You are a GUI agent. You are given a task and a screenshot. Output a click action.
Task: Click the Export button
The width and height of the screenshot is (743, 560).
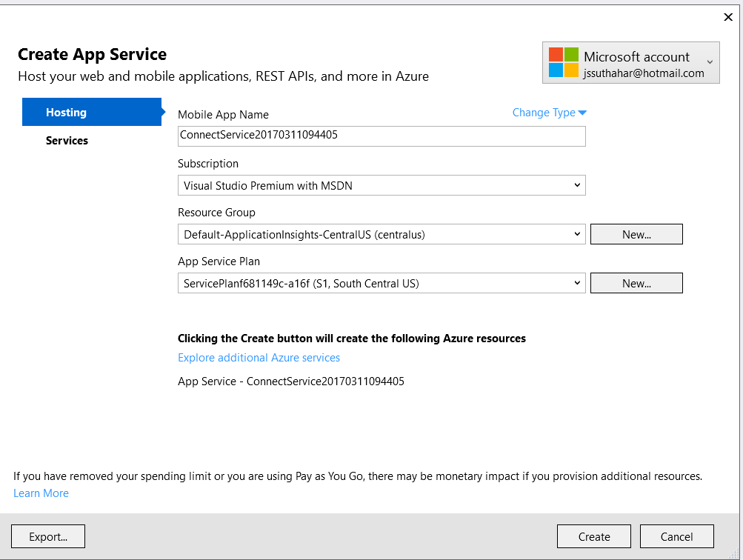48,536
